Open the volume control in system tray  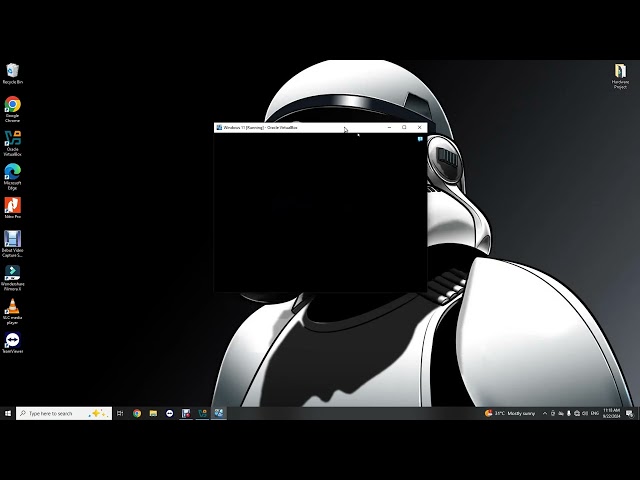[x=585, y=413]
